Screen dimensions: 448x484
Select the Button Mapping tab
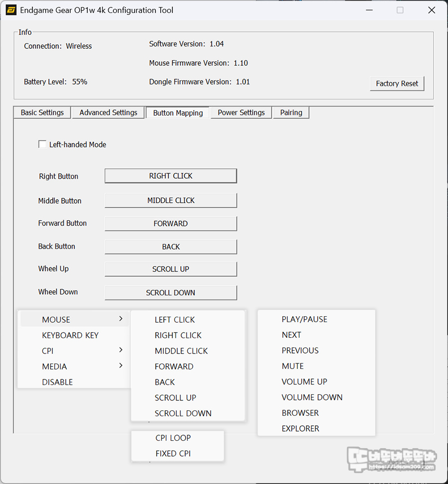pyautogui.click(x=178, y=113)
